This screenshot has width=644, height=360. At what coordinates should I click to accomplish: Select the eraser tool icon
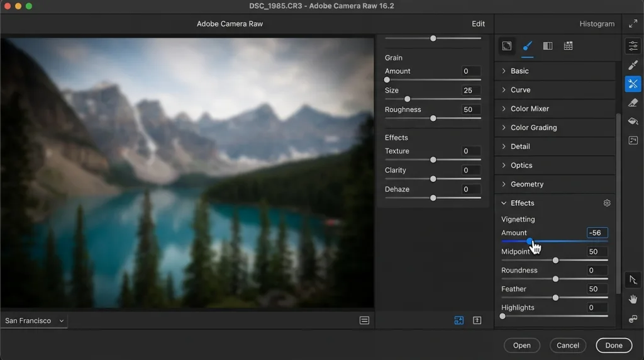[633, 103]
